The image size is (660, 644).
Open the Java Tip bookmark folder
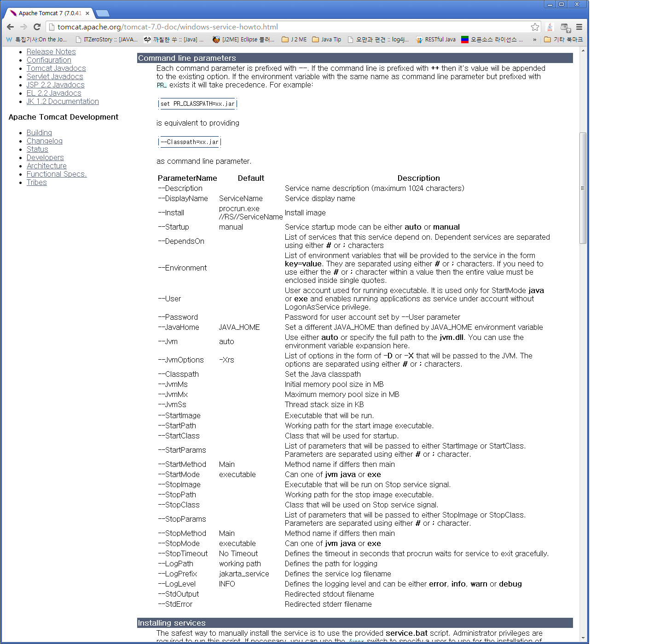(326, 40)
